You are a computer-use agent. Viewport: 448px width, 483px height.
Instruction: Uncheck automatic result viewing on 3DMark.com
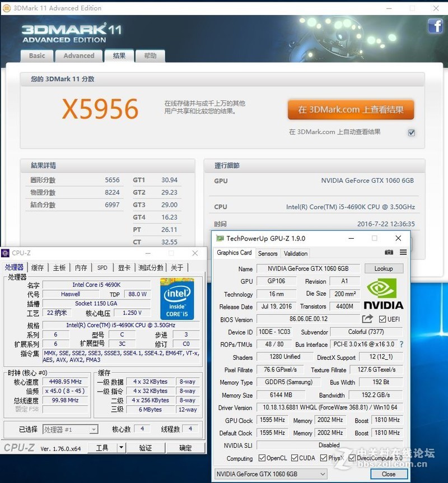click(412, 133)
